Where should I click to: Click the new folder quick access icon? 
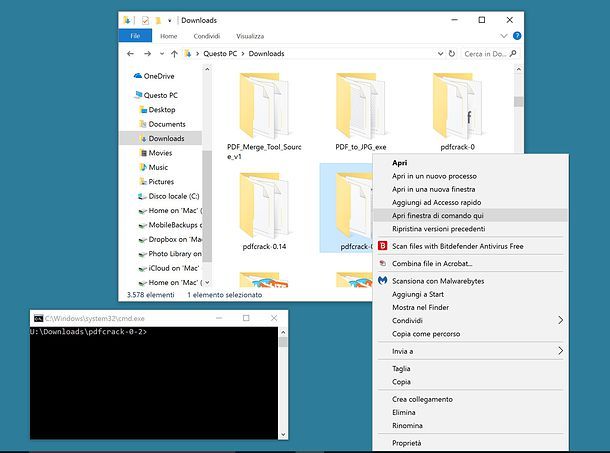pos(158,20)
